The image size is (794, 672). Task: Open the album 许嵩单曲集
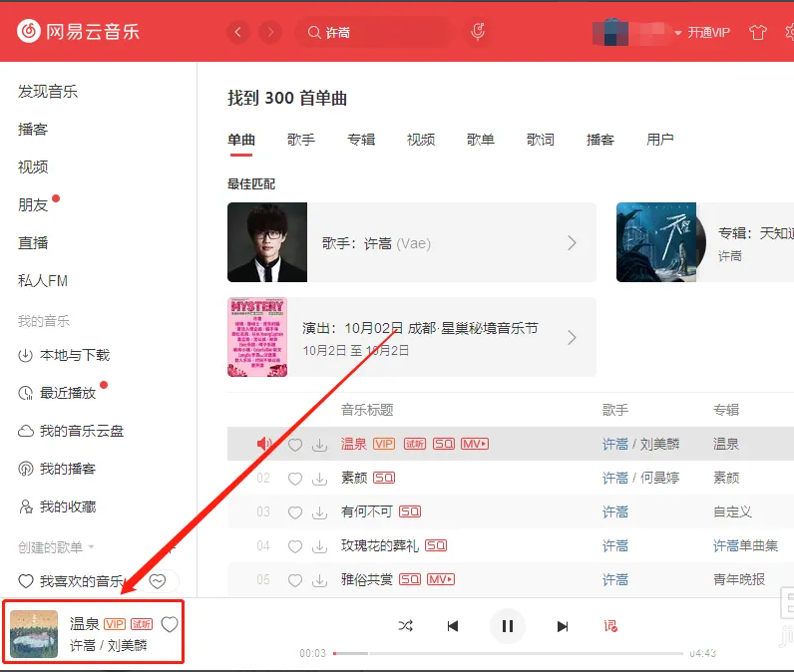pos(745,545)
